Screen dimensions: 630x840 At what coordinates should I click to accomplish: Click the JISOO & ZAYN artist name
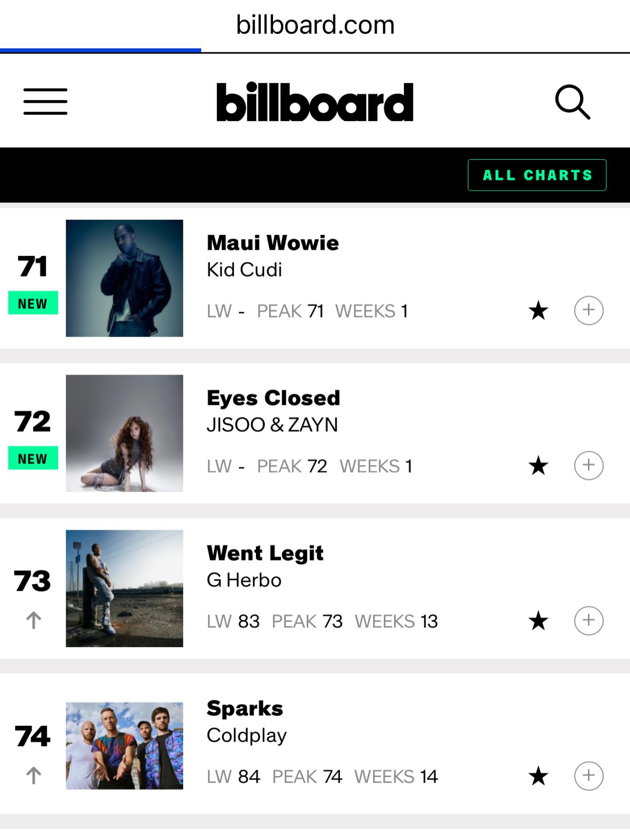(x=272, y=425)
